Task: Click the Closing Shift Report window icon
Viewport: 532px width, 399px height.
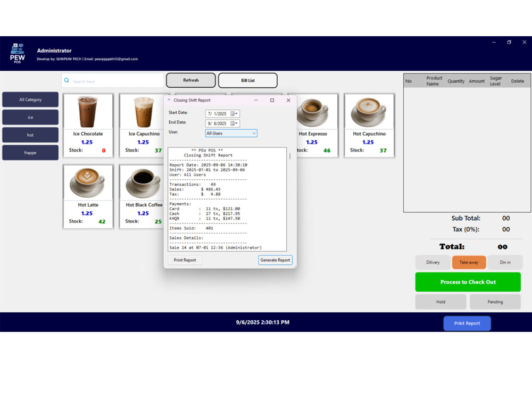Action: click(x=169, y=100)
